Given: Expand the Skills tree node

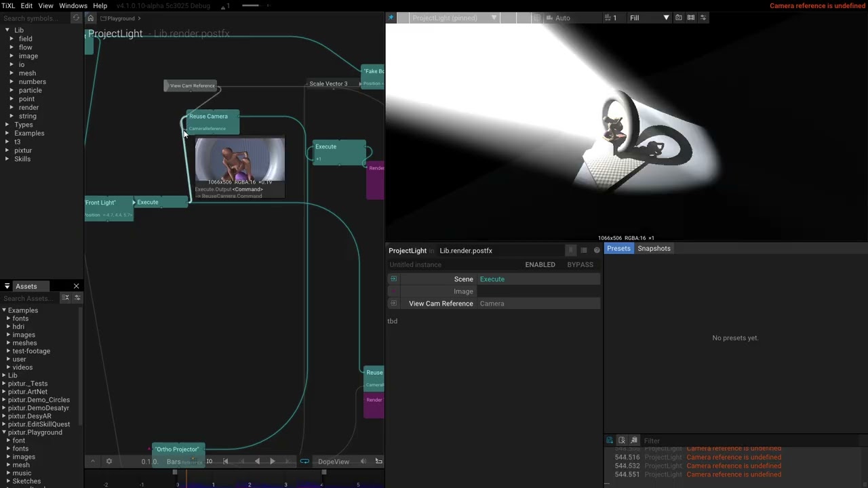Looking at the screenshot, I should [x=7, y=159].
